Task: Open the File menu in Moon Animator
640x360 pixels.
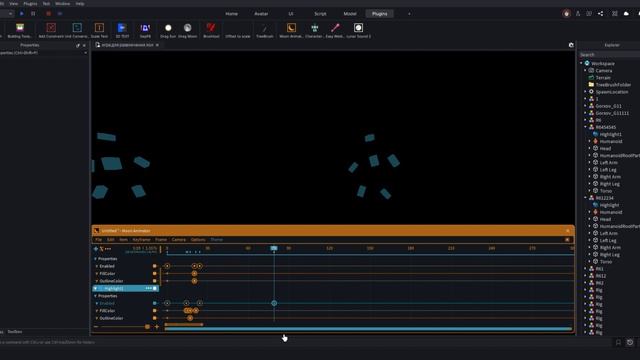Action: (x=98, y=240)
